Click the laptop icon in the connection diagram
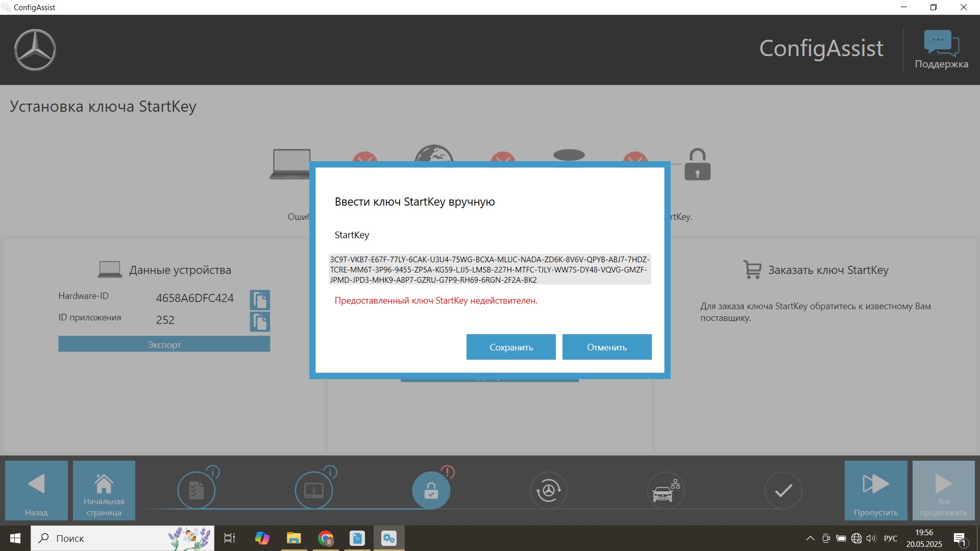The height and width of the screenshot is (551, 980). (x=290, y=164)
